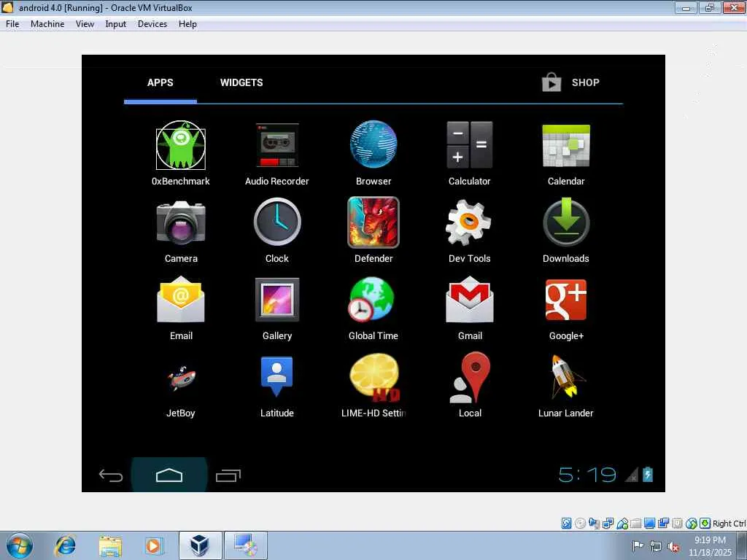Open the Devices menu
Screen dimensions: 747x560
152,24
